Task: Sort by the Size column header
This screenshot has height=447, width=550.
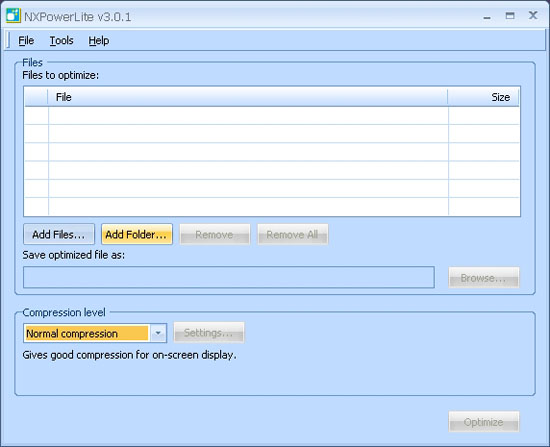Action: click(483, 97)
